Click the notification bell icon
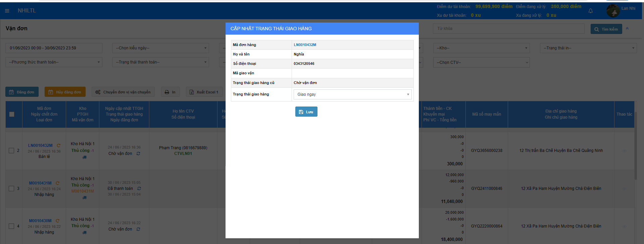644x244 pixels. 590,11
